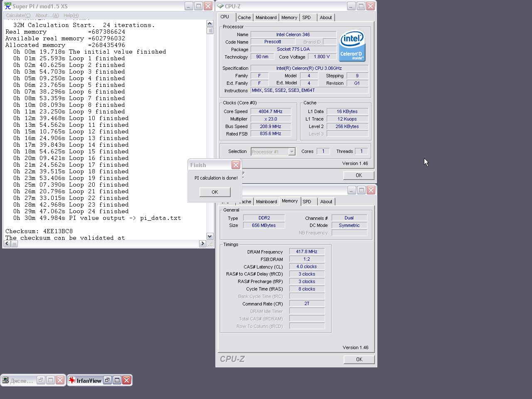Click the 4804.7 MHz core speed value
The image size is (532, 399).
coord(271,111)
